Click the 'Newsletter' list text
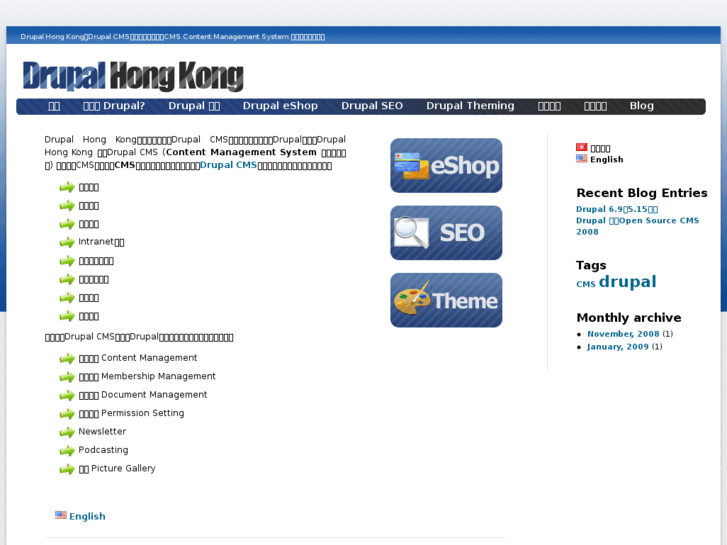 pos(102,431)
